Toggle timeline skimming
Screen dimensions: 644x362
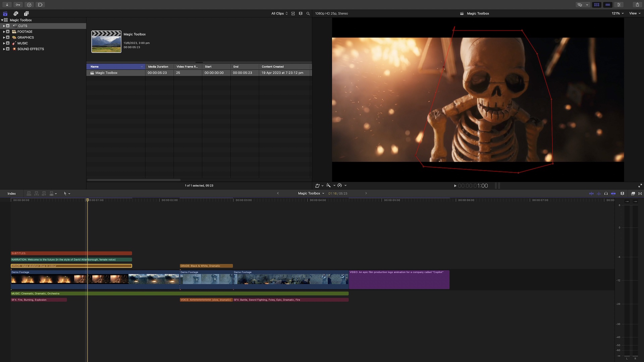[x=591, y=193]
